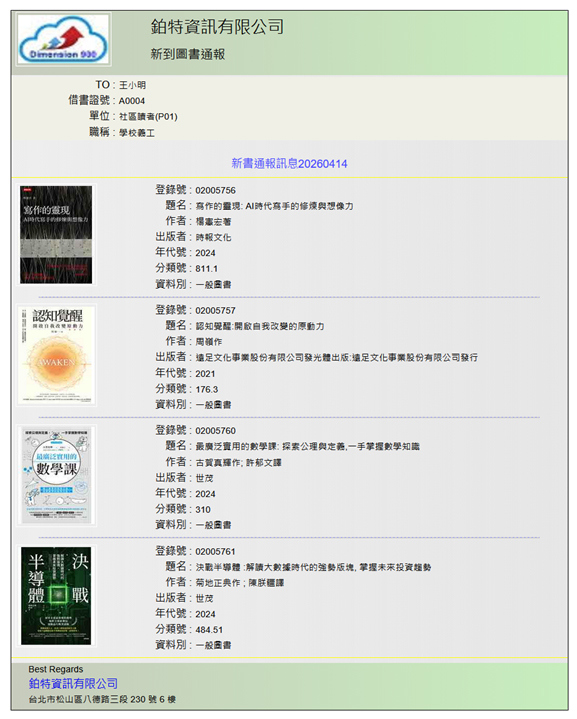Image resolution: width=577 pixels, height=719 pixels.
Task: Click the title 寫作的靈現: AI時代寫手的修煉與想像力
Action: point(274,206)
